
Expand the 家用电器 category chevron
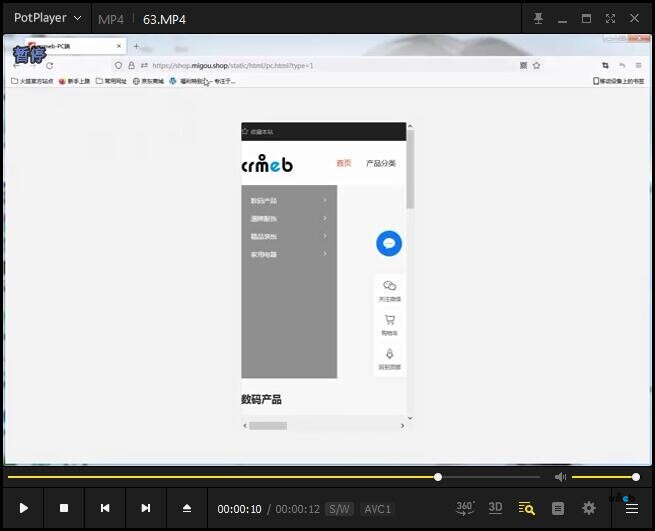(325, 254)
